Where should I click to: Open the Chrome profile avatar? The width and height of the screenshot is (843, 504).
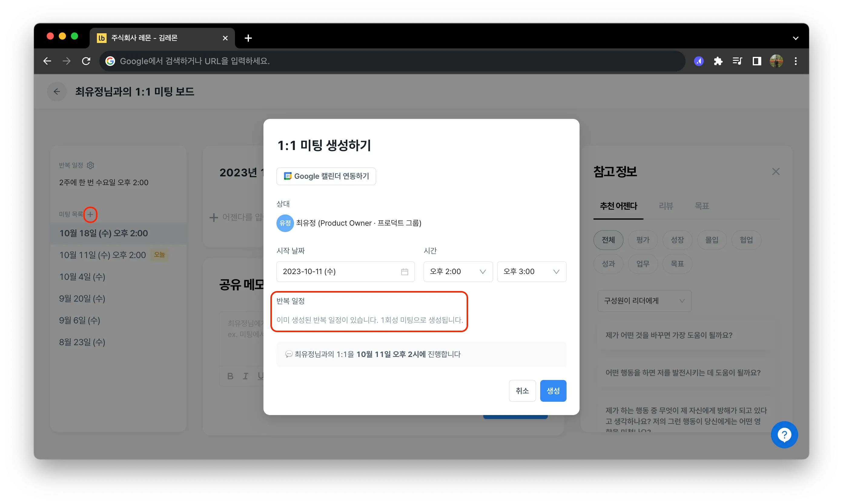(x=776, y=61)
